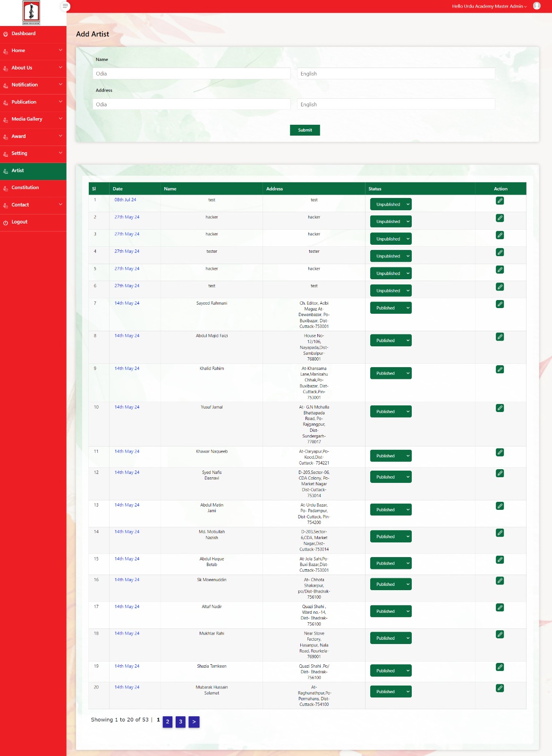552x756 pixels.
Task: Open the Hello Urdu Academy Master Admin menu
Action: pyautogui.click(x=489, y=7)
